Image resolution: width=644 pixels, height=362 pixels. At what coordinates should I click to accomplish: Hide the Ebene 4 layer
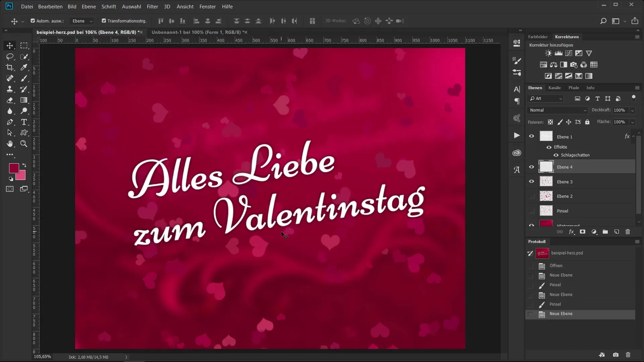pyautogui.click(x=532, y=167)
